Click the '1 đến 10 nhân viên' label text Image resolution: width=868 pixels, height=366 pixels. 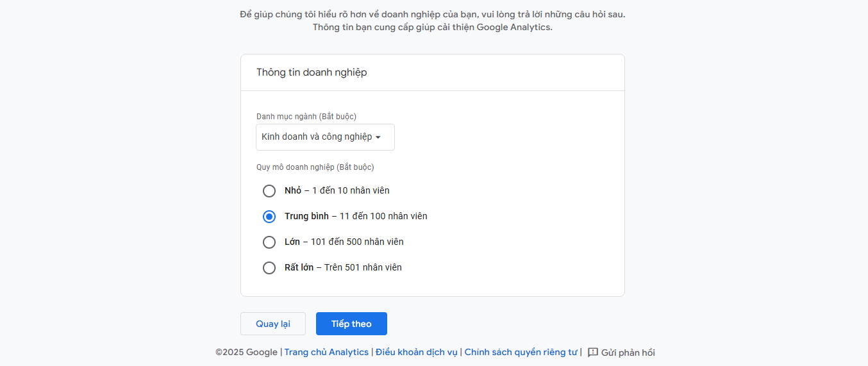351,190
